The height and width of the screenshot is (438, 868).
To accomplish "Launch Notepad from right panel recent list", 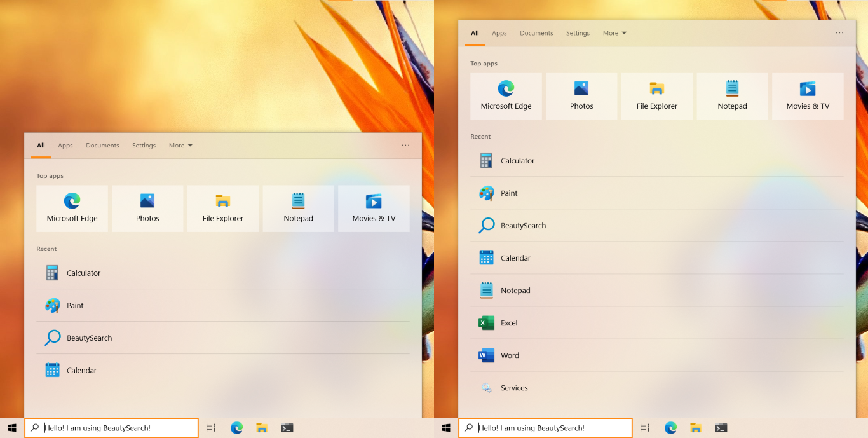I will point(657,291).
